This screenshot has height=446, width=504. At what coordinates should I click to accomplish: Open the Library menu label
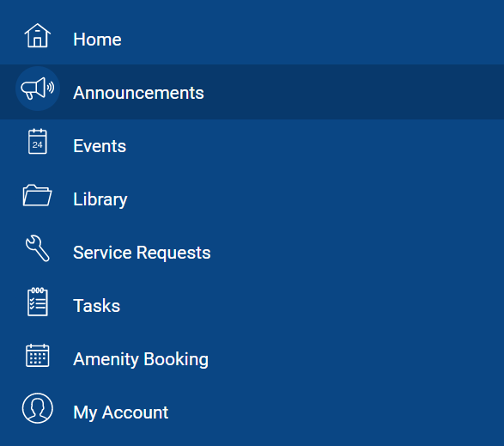[x=100, y=200]
